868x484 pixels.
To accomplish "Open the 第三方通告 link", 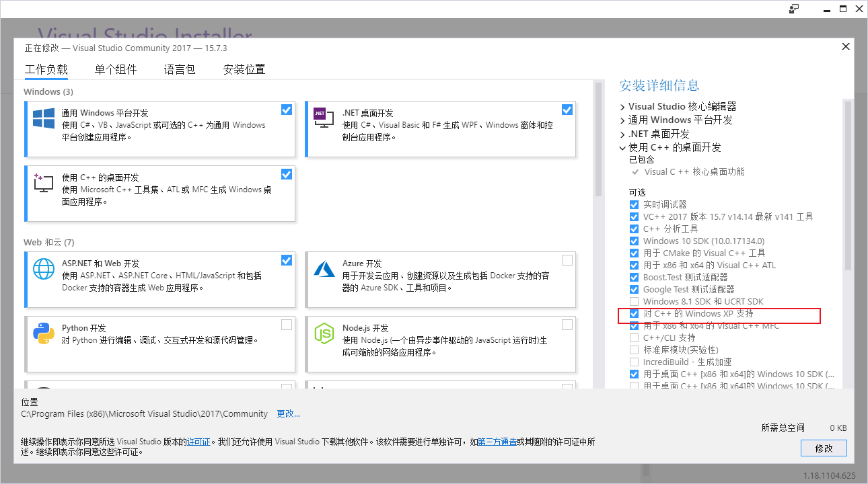I will tap(498, 442).
